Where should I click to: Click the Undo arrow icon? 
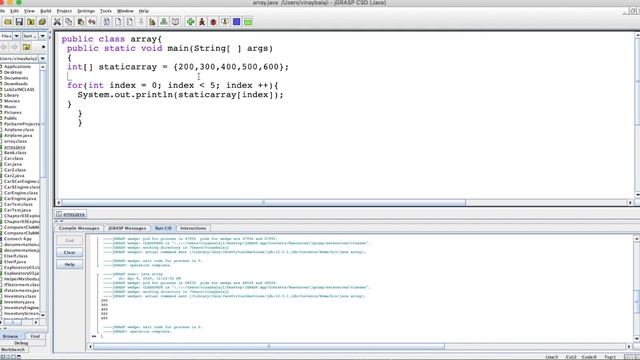coord(92,22)
